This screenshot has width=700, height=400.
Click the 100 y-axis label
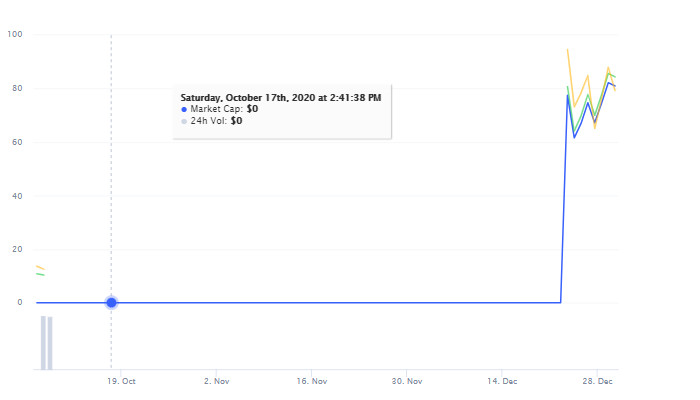tap(15, 34)
